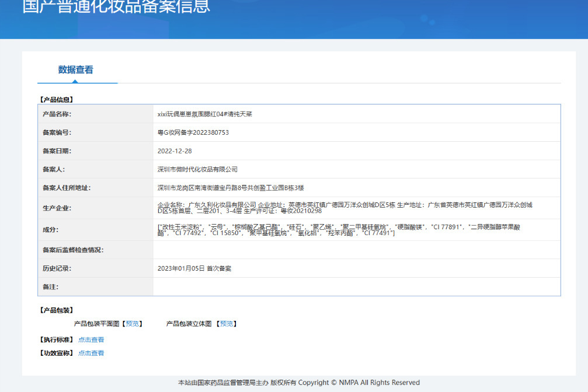Image resolution: width=588 pixels, height=392 pixels.
Task: Select filing date 2022-12-28
Action: tap(175, 151)
